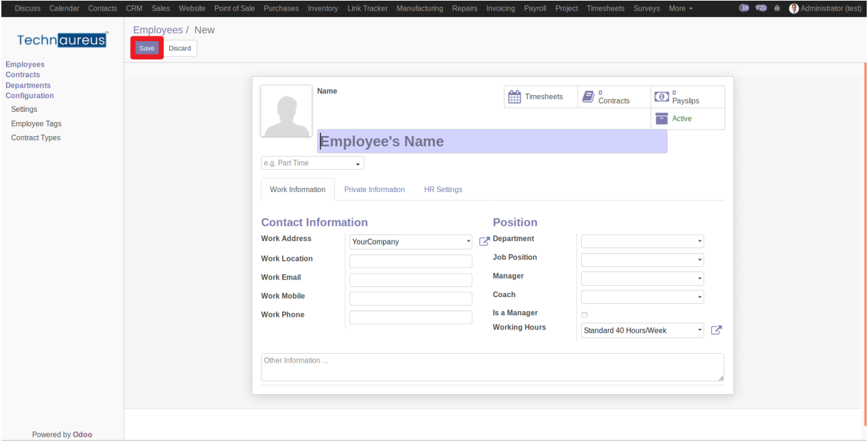Go back to Employees breadcrumb

158,30
